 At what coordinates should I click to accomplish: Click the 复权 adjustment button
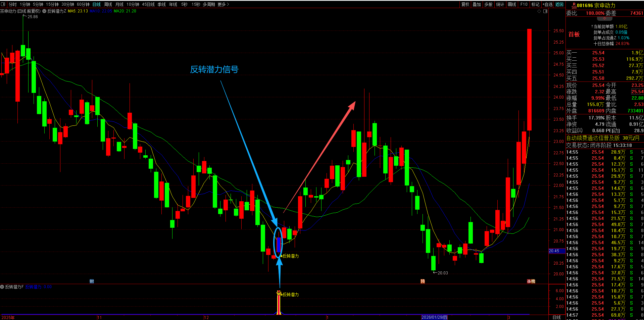(465, 4)
